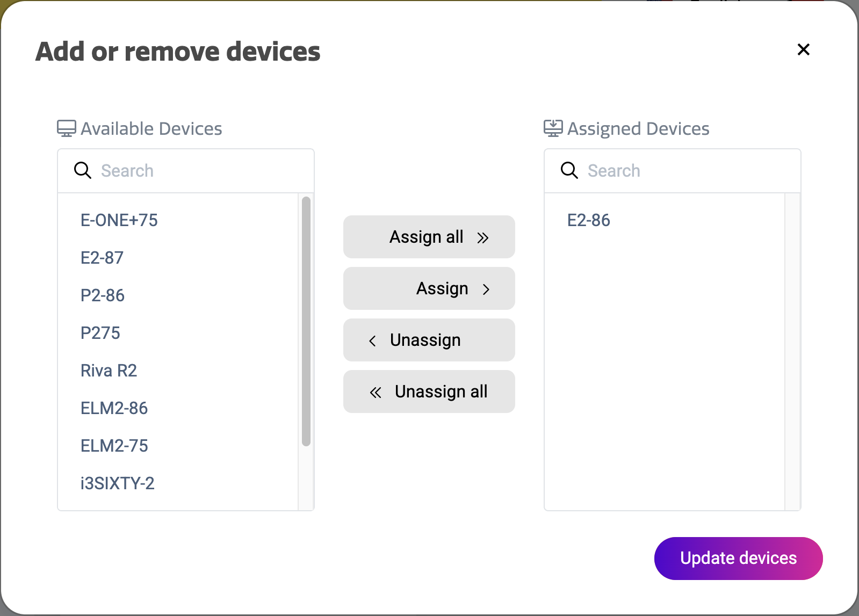859x616 pixels.
Task: Click the download icon beside Assigned Devices
Action: click(553, 128)
